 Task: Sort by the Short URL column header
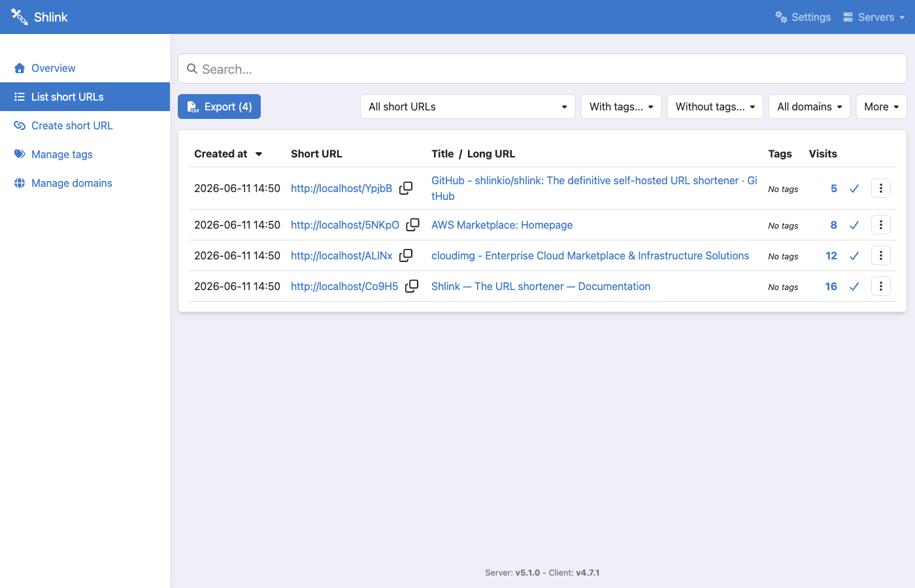(316, 154)
